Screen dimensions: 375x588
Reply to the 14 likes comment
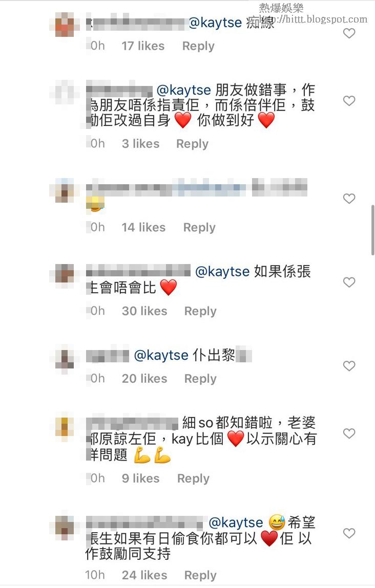pos(199,228)
